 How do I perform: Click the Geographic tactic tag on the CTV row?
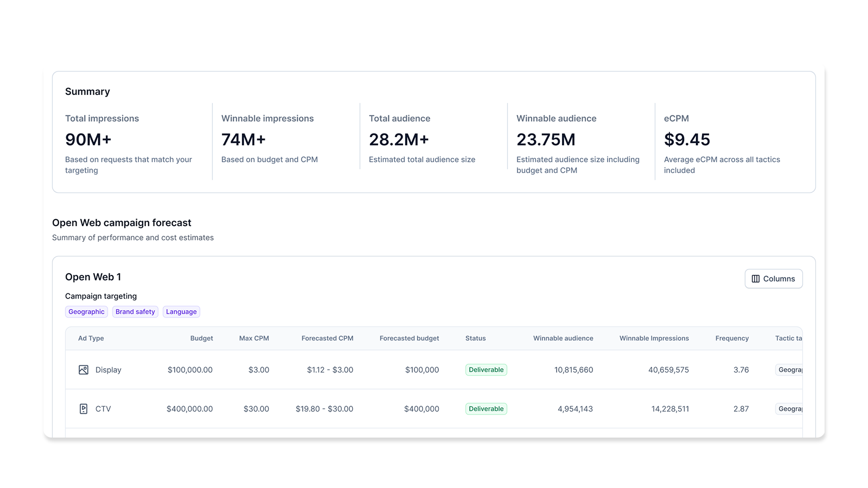(x=791, y=408)
